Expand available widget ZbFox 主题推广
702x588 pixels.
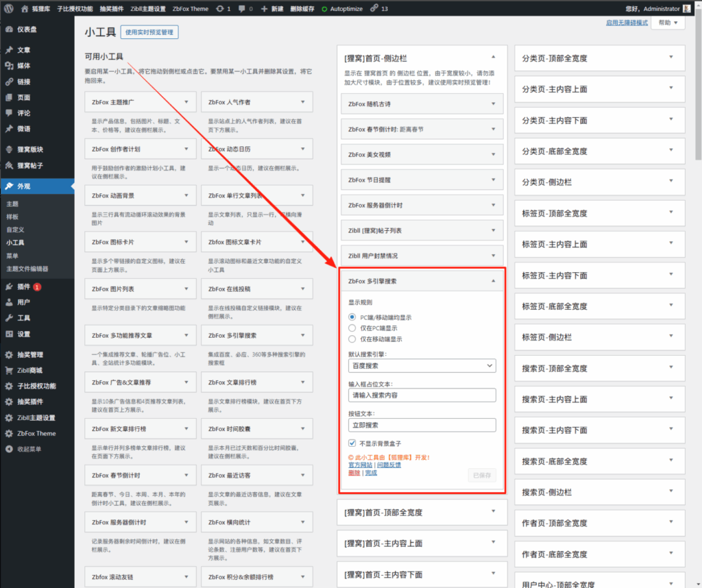coord(186,102)
